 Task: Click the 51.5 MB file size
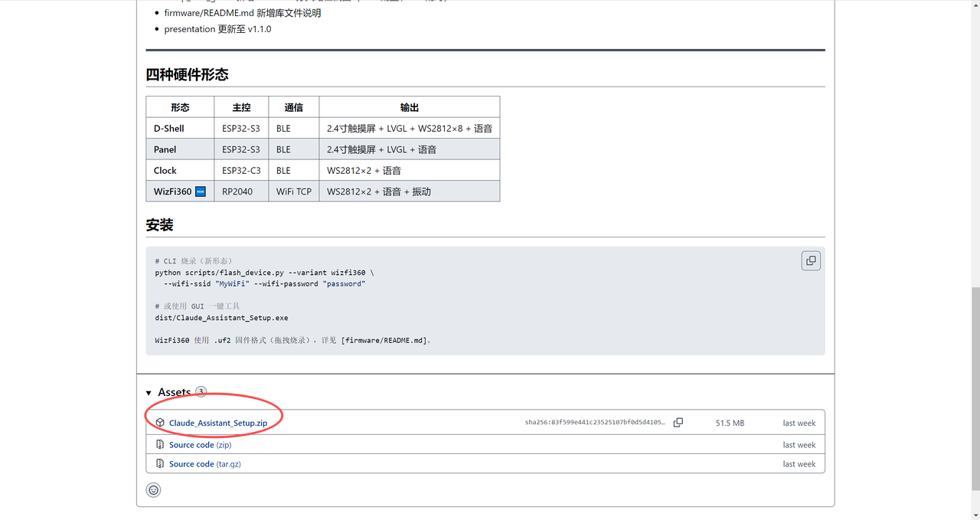coord(730,423)
